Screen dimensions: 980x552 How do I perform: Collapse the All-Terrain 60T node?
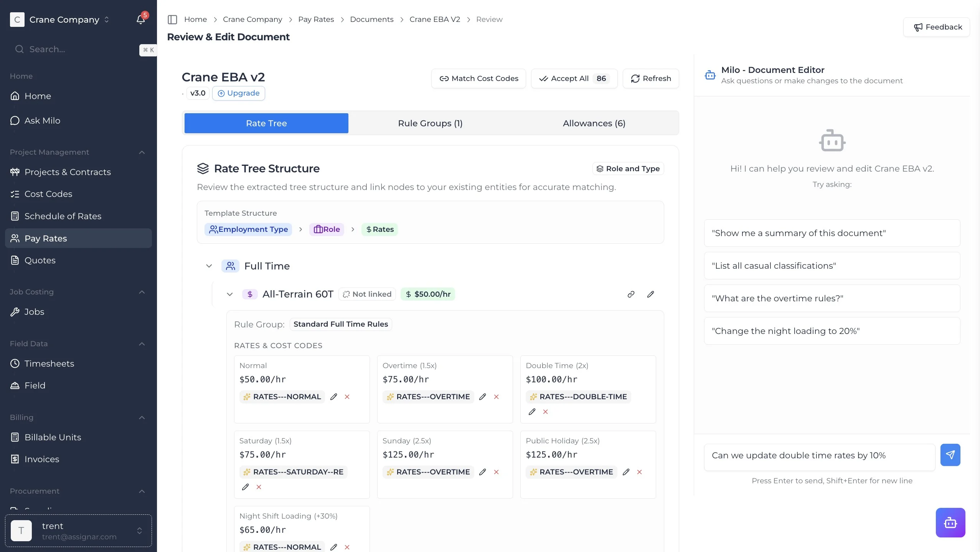(230, 294)
